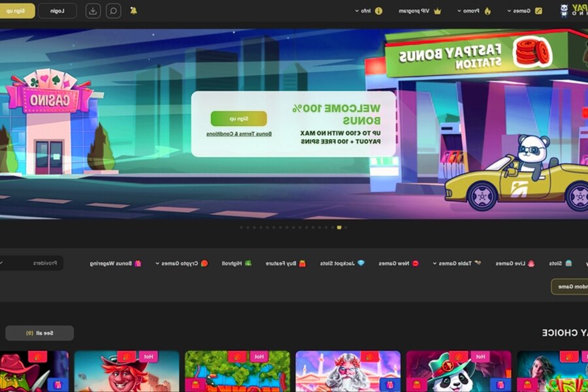Viewport: 588px width, 392px height.
Task: Expand the Promo dropdown menu
Action: pyautogui.click(x=474, y=11)
